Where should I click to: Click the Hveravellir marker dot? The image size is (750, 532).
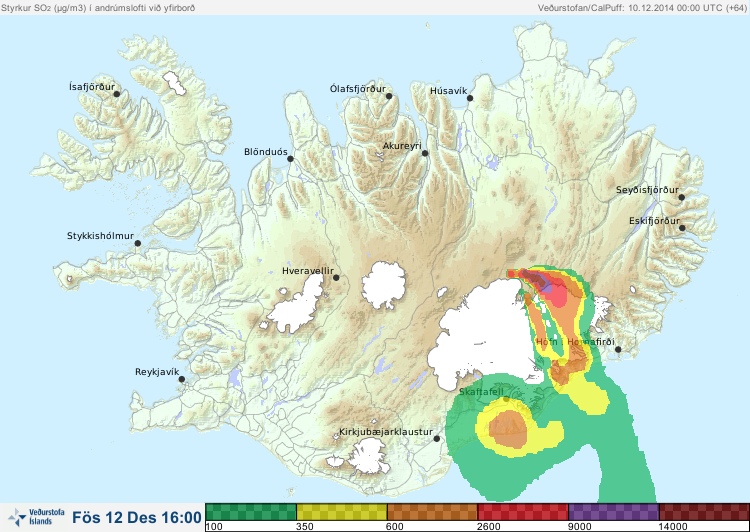click(336, 277)
